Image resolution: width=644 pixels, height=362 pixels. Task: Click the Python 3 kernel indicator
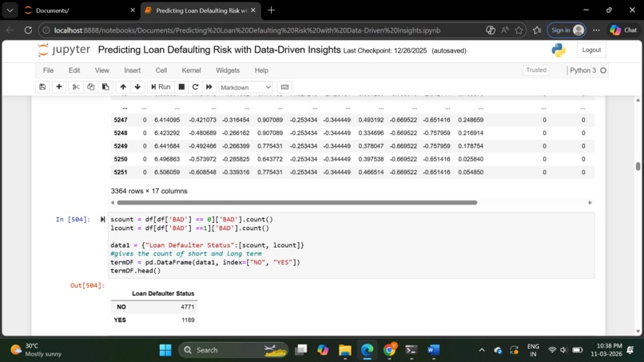(x=587, y=70)
